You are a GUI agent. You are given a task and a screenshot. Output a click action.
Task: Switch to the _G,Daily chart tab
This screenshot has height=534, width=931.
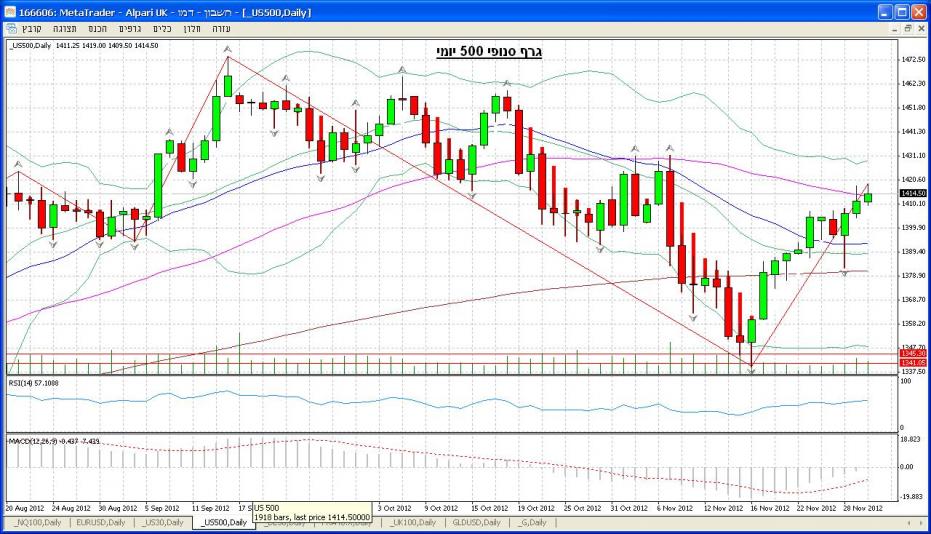(x=528, y=522)
